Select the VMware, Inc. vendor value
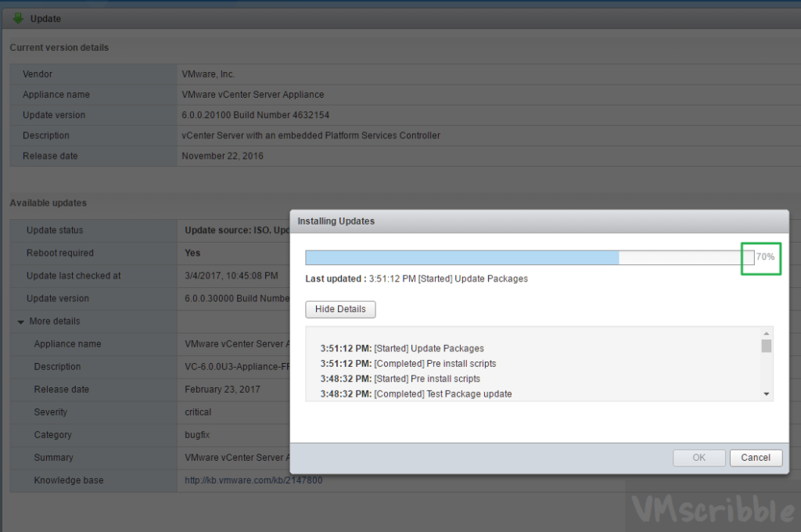The width and height of the screenshot is (801, 532). click(208, 74)
